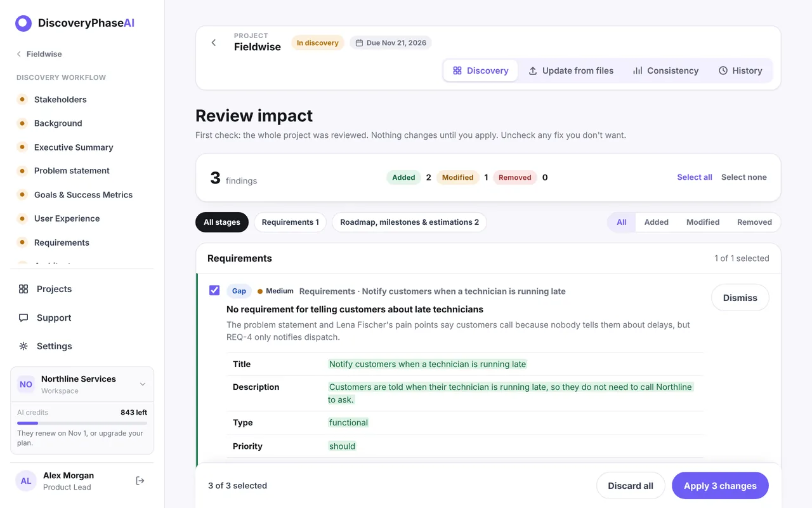
Task: Click the Settings gear icon
Action: click(x=23, y=346)
